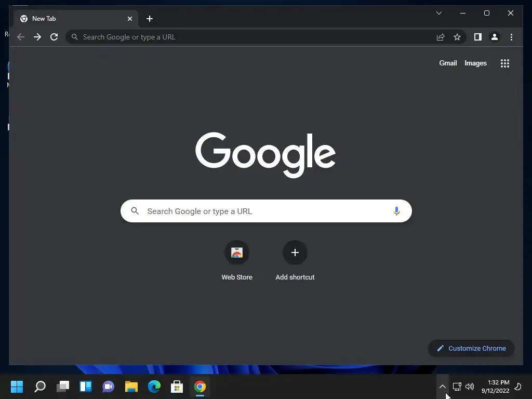Click the Google search box on the page
532x399 pixels.
click(x=266, y=211)
